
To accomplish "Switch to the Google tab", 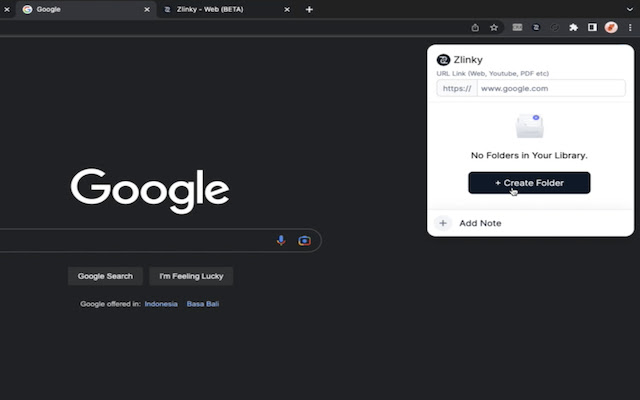I will coord(87,9).
